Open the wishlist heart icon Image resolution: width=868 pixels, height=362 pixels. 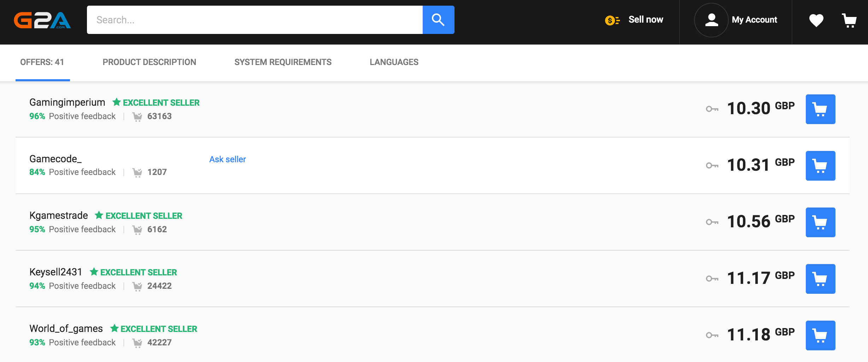(x=816, y=20)
